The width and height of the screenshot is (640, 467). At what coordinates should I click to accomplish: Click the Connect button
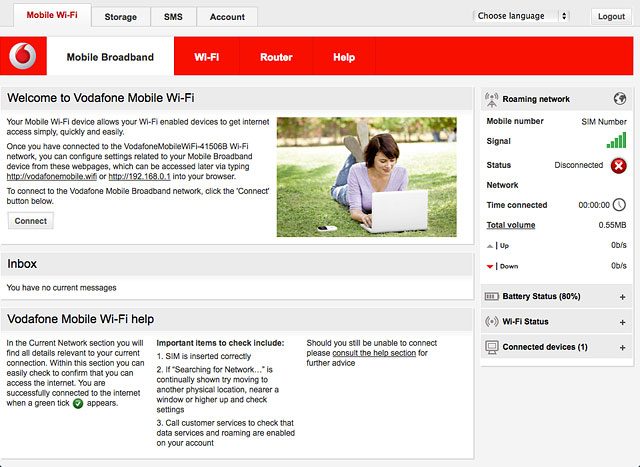pyautogui.click(x=31, y=221)
